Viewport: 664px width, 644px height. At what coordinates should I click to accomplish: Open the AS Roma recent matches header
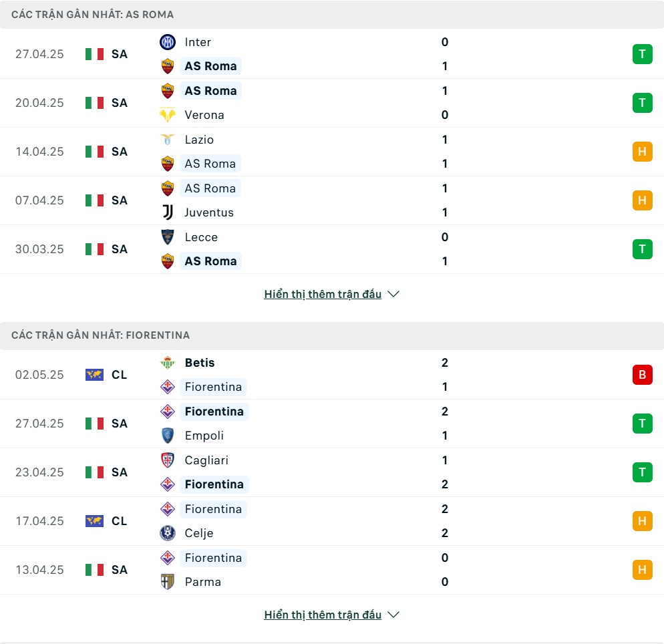(x=332, y=15)
